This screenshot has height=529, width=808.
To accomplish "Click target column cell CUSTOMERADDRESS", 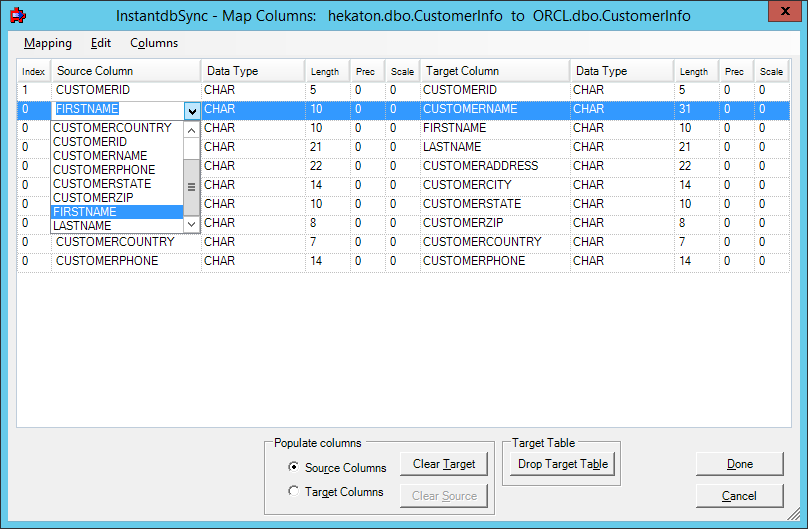I will coord(495,166).
